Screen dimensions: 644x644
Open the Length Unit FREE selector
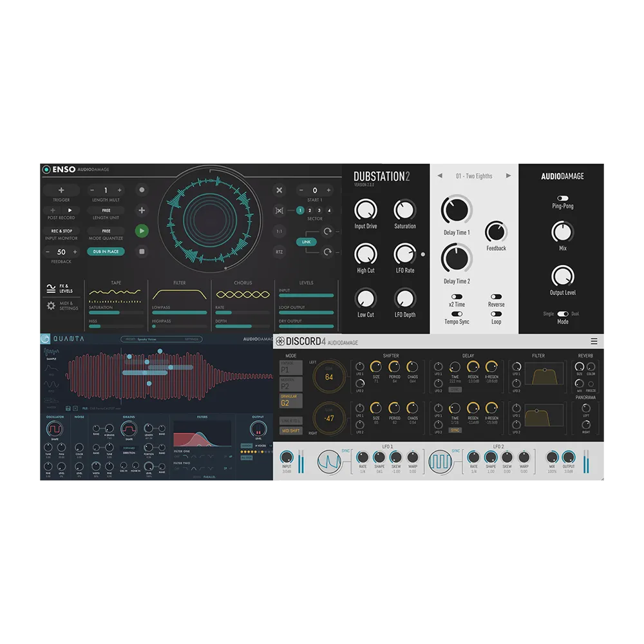point(106,211)
